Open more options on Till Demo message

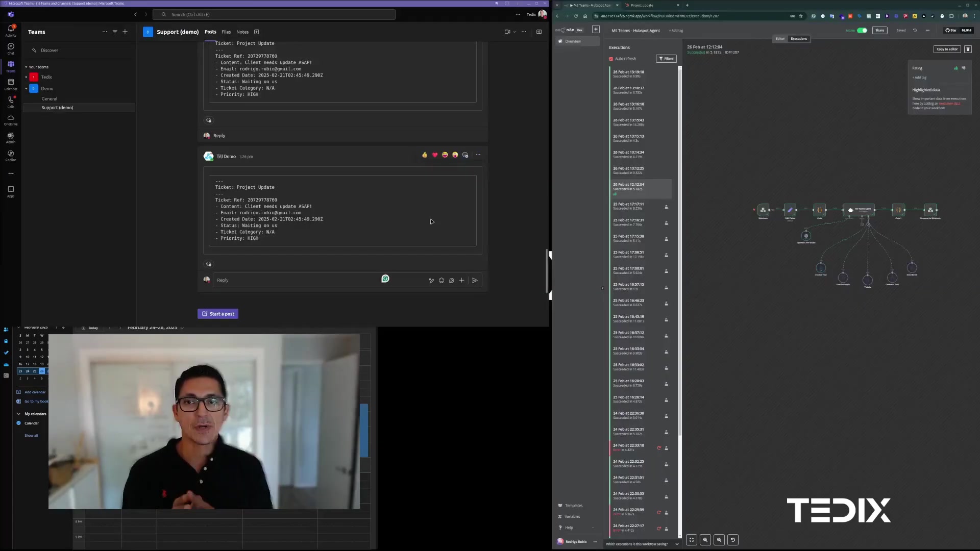click(x=478, y=155)
